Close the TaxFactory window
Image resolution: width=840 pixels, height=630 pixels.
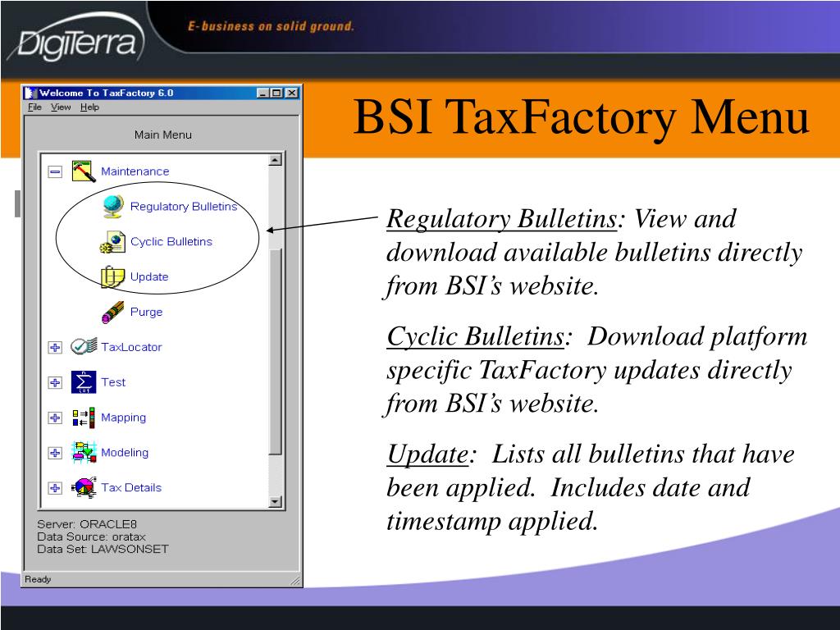point(291,94)
